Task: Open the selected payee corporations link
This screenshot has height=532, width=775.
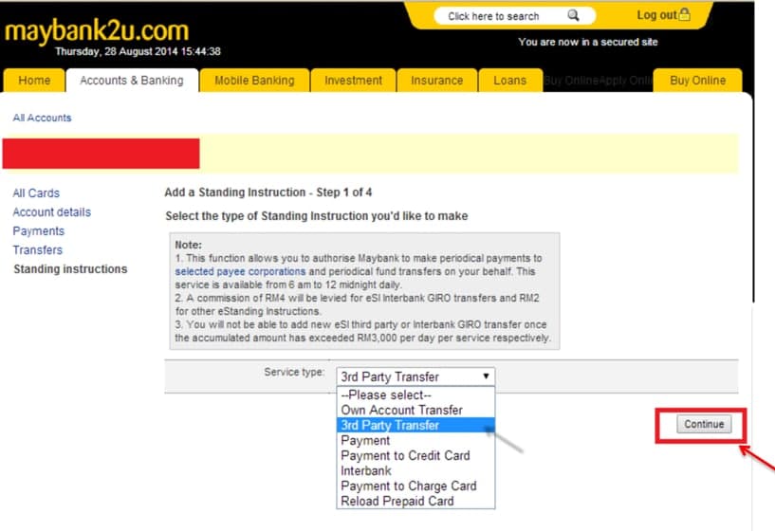Action: tap(240, 271)
